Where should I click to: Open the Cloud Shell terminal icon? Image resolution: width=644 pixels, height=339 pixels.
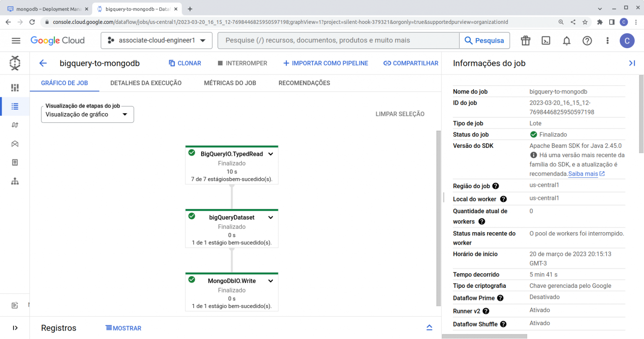pos(546,41)
